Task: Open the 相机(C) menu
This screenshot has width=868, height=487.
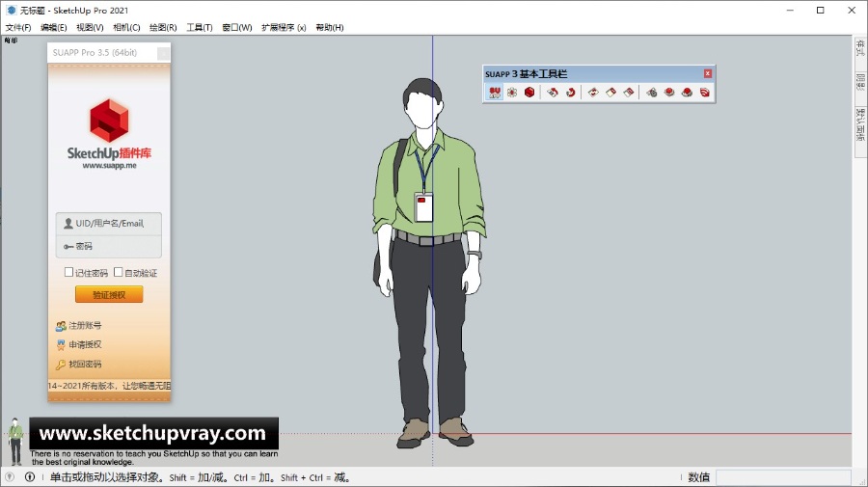Action: (126, 27)
